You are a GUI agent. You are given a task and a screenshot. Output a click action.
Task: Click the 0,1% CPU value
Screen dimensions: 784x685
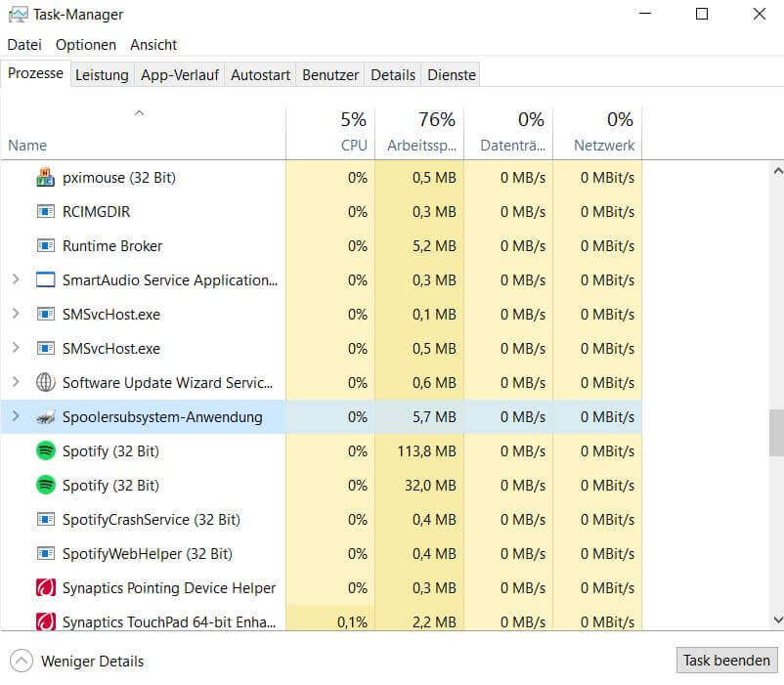coord(352,622)
